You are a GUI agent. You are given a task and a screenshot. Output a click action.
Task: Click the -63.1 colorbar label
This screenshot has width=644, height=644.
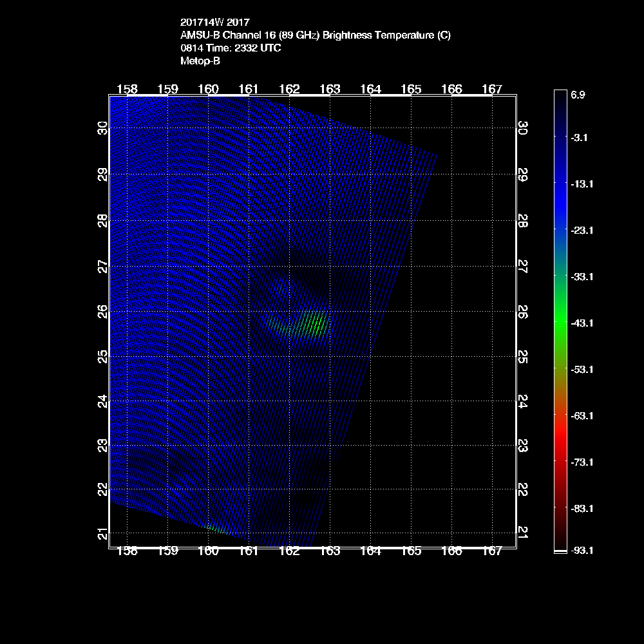(582, 415)
